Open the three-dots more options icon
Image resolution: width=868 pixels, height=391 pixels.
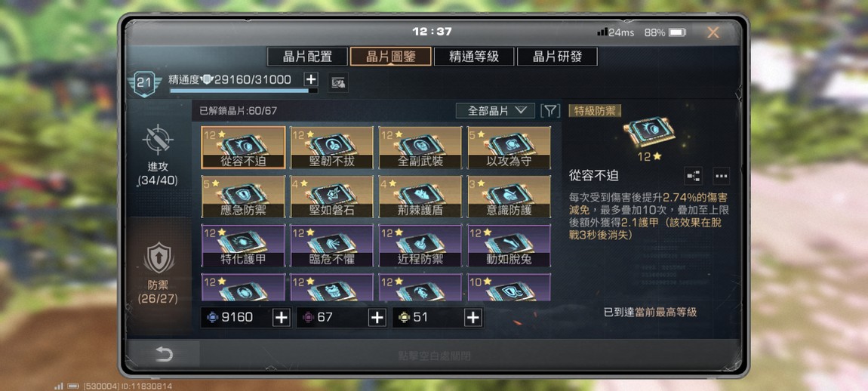(721, 176)
